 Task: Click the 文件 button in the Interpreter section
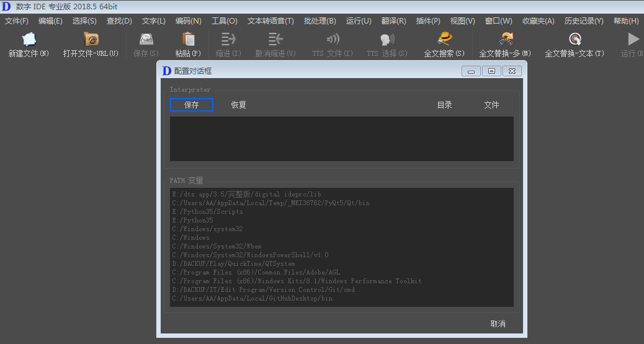pos(491,105)
